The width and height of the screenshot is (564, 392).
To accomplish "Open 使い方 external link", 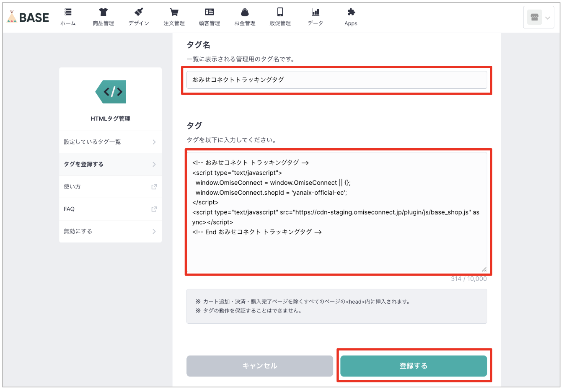I will point(111,187).
